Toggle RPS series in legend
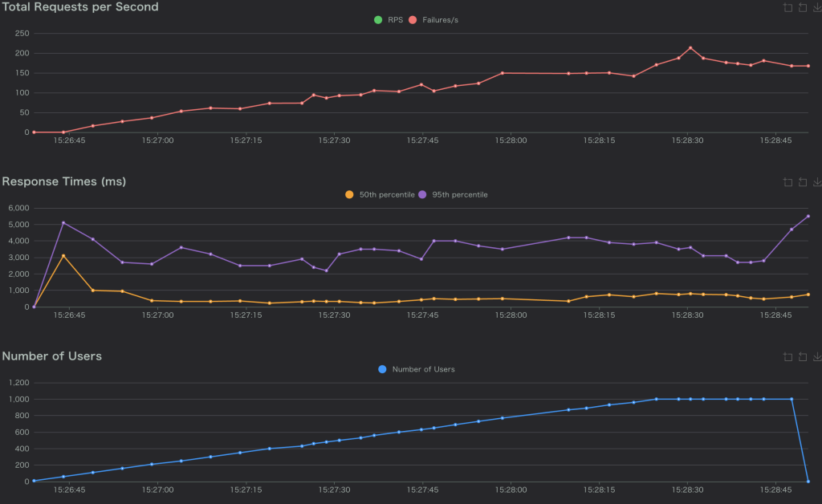Viewport: 822px width, 504px height. [x=395, y=20]
